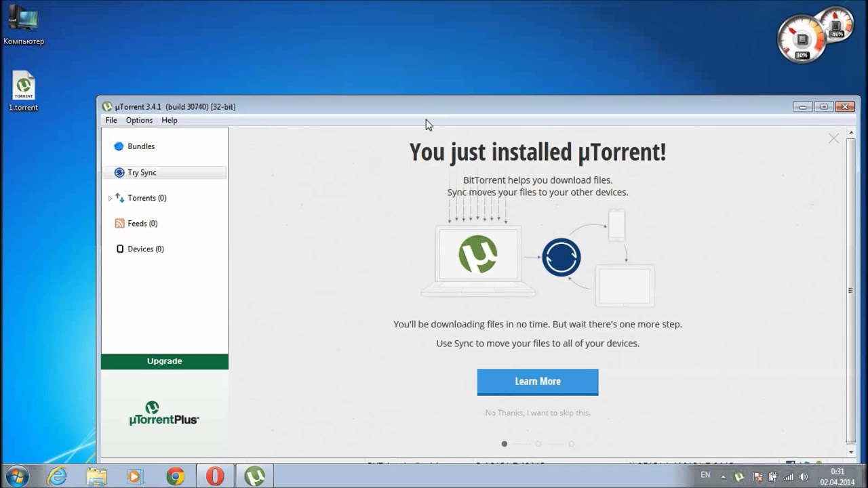868x488 pixels.
Task: Click the vertical scrollbar down arrow
Action: point(850,452)
